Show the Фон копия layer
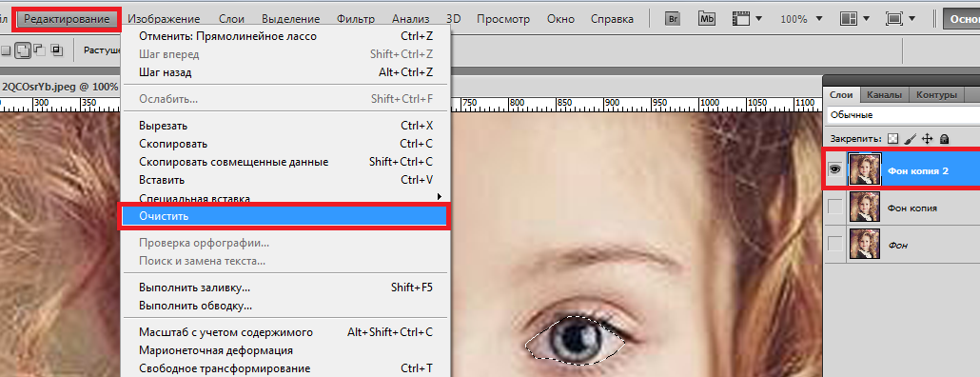 pyautogui.click(x=835, y=208)
